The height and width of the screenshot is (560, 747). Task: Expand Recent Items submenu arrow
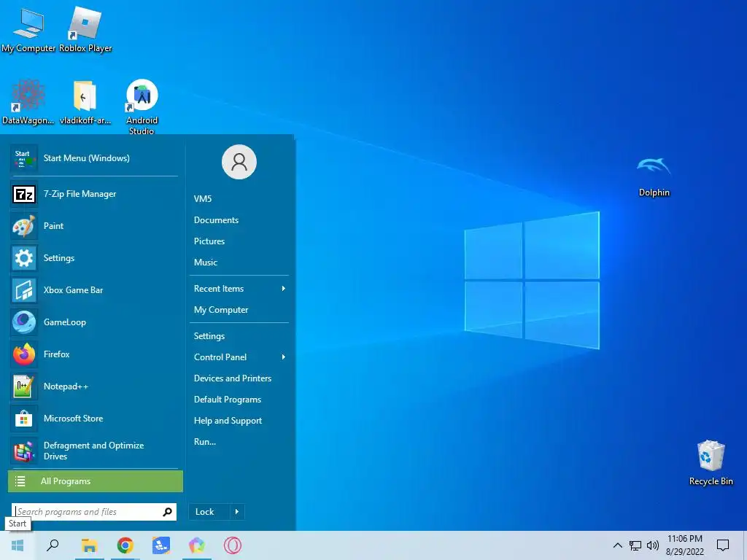coord(284,289)
